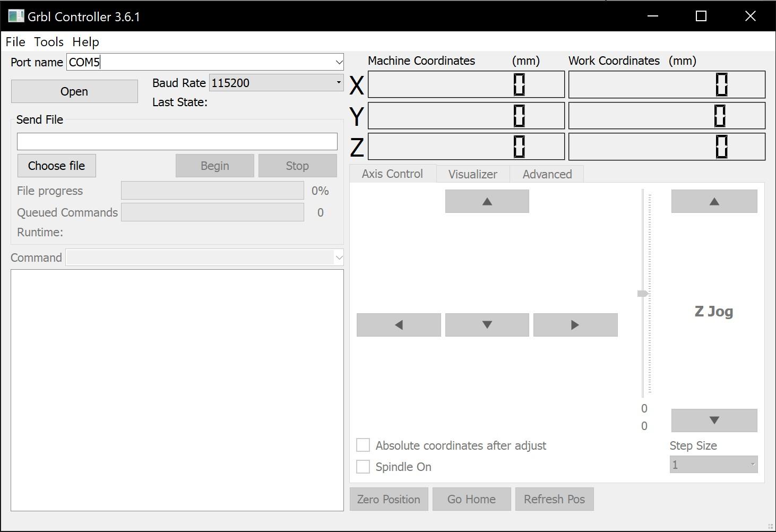Viewport: 776px width, 532px height.
Task: Click the Begin button
Action: [215, 166]
